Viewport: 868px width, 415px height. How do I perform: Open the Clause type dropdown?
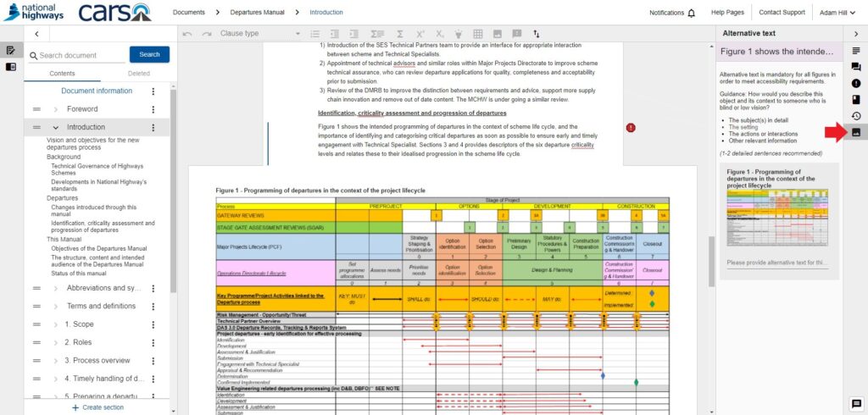point(254,34)
